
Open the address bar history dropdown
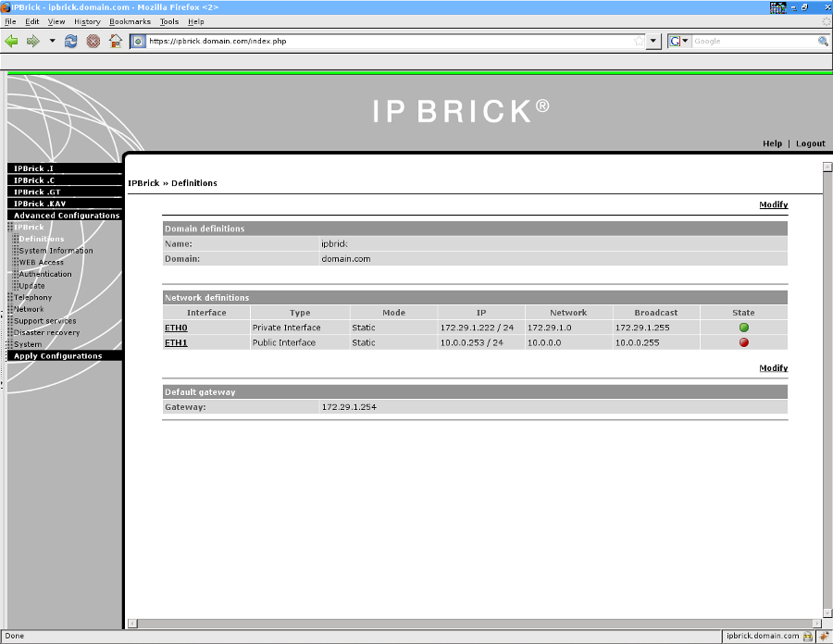(653, 41)
